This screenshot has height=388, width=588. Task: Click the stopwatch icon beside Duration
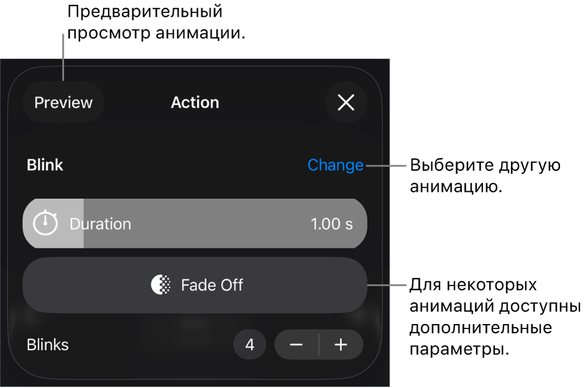pos(45,223)
